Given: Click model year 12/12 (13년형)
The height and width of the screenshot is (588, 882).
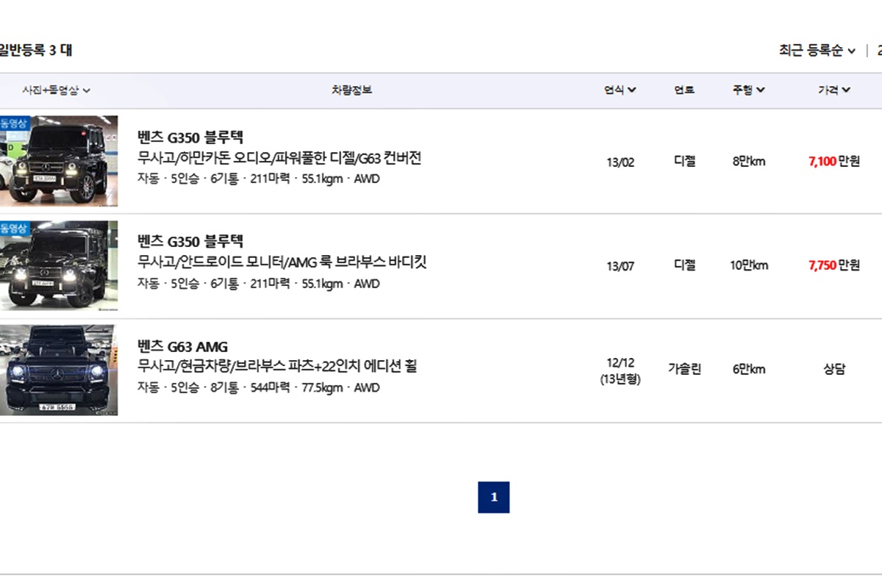Looking at the screenshot, I should point(620,371).
